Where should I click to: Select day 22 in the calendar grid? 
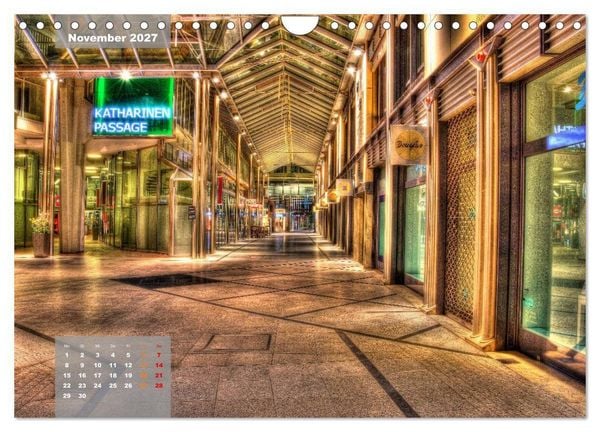(67, 386)
